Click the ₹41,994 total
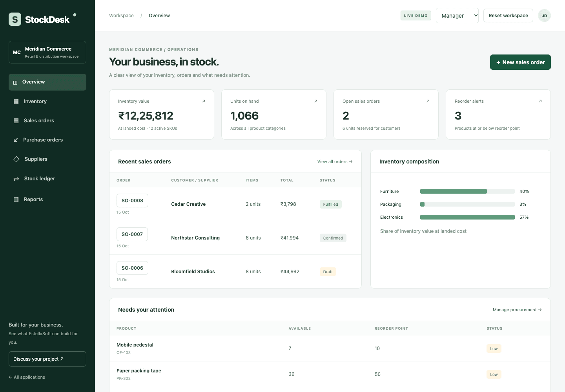The width and height of the screenshot is (565, 392). point(290,238)
